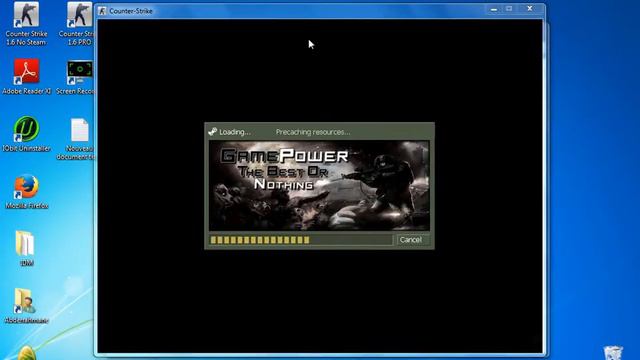The width and height of the screenshot is (640, 360).
Task: Click the 'Loading...' dialog title
Action: [235, 132]
